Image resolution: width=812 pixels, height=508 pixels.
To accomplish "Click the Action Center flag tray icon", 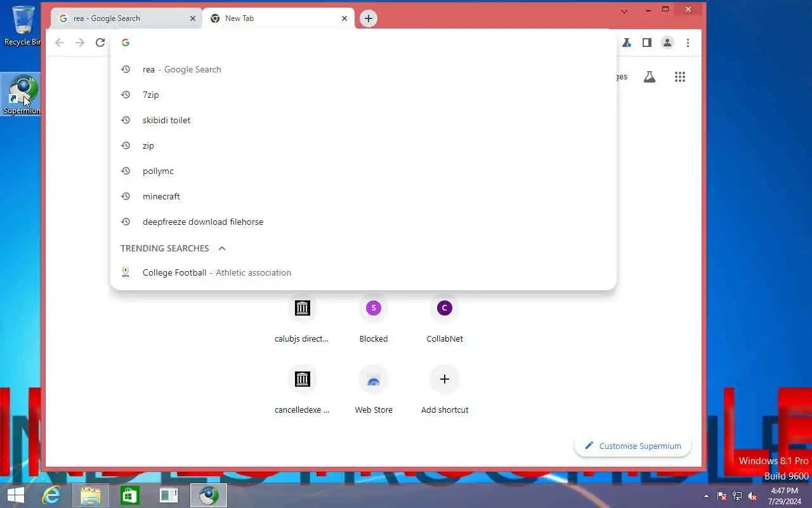I will (x=722, y=496).
